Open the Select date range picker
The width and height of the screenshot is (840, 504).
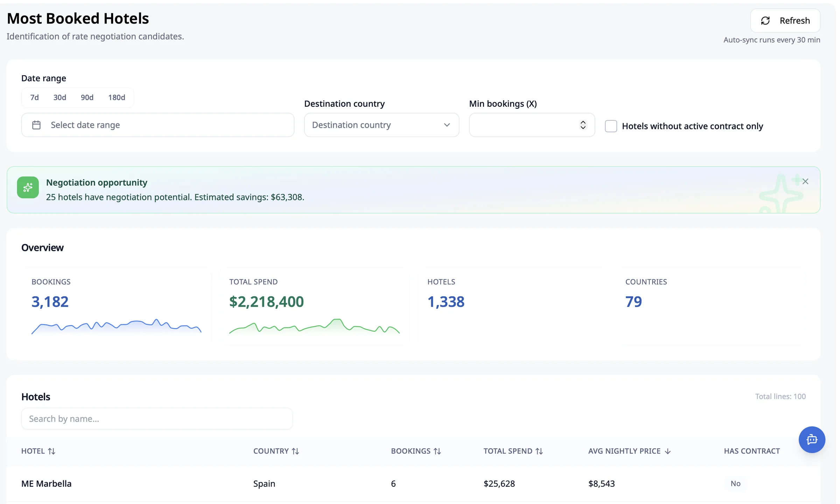coord(157,125)
